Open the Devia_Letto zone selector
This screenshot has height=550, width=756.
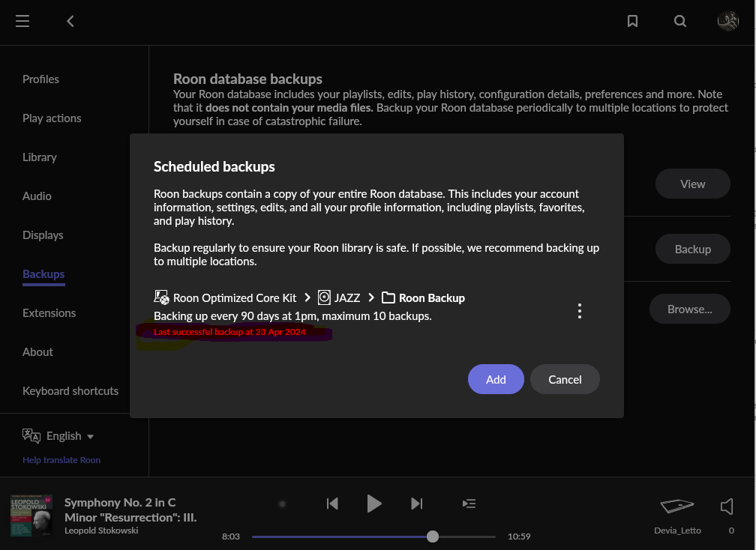(x=677, y=507)
